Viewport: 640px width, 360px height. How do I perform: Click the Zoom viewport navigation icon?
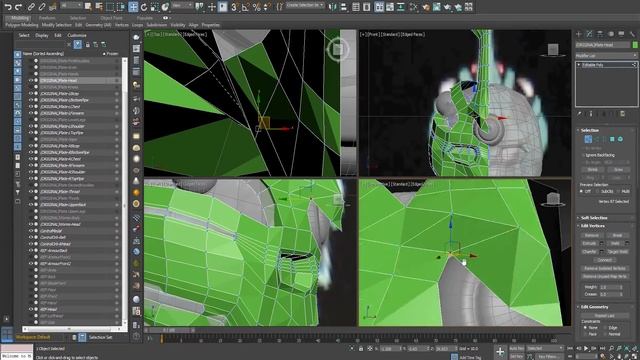click(611, 348)
